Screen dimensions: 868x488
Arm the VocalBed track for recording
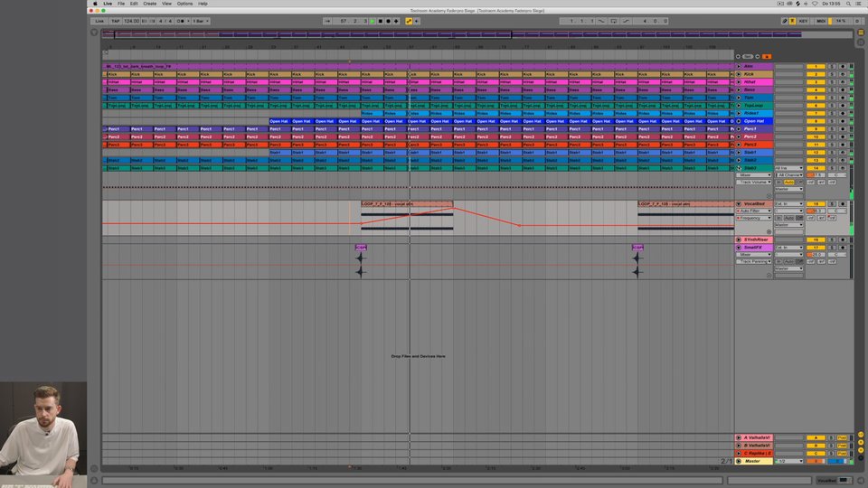pos(843,203)
